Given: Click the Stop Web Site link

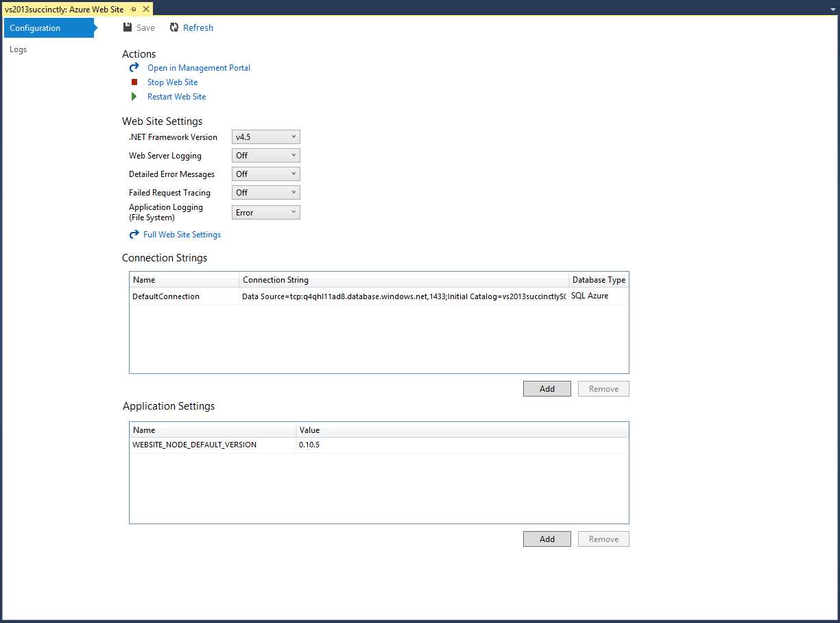Looking at the screenshot, I should (172, 82).
